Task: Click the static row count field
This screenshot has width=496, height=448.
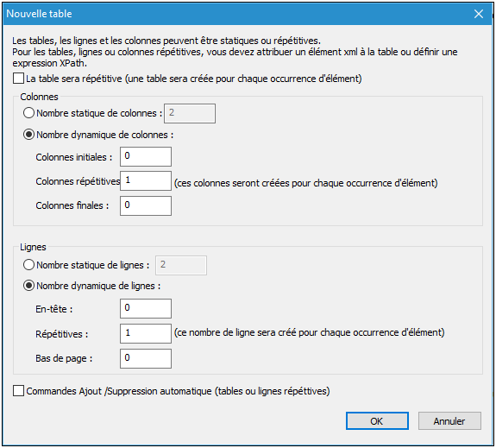Action: click(181, 265)
